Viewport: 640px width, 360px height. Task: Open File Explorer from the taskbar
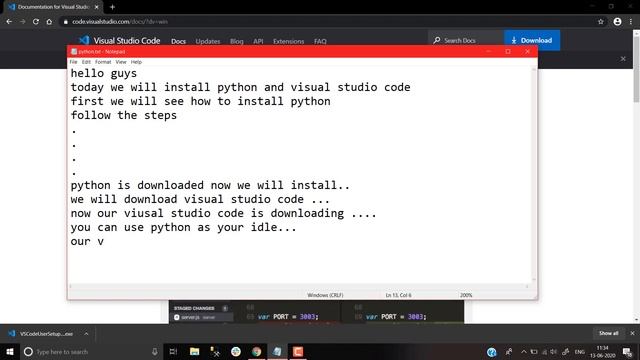tap(194, 351)
